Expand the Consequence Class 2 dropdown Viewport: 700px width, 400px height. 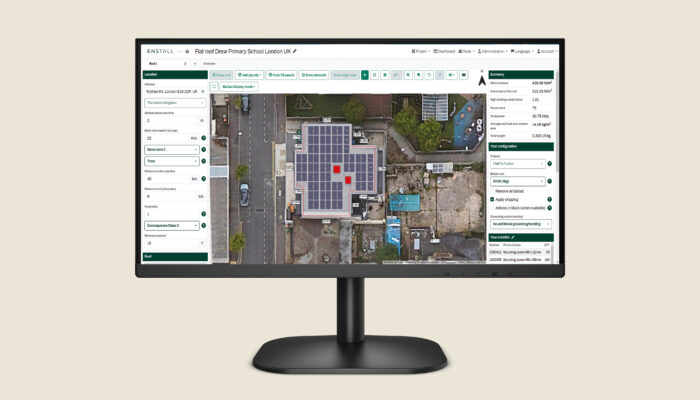[x=172, y=226]
